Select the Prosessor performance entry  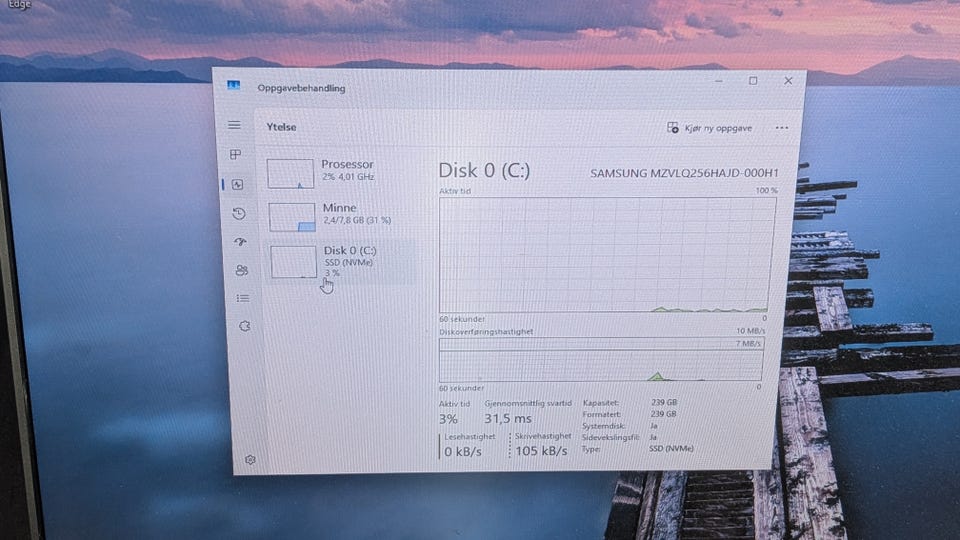341,173
